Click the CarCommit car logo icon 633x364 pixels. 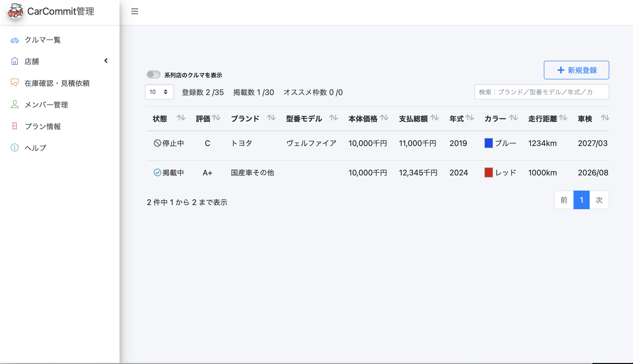pyautogui.click(x=15, y=11)
